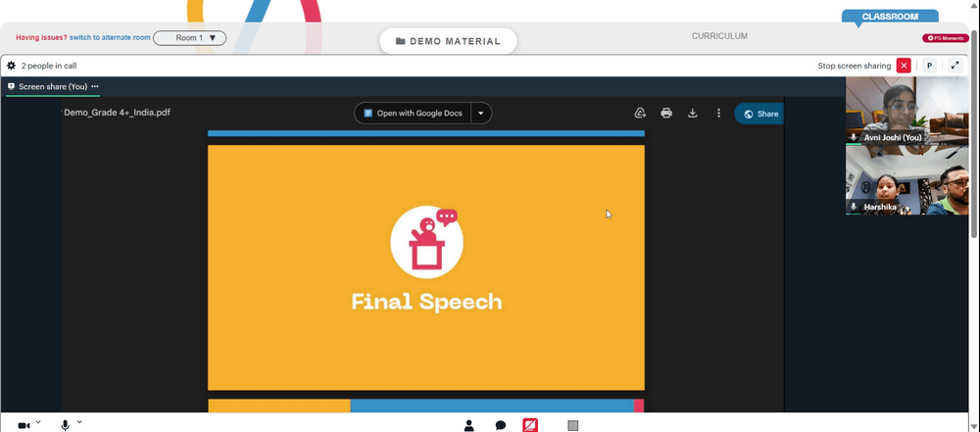This screenshot has width=980, height=432.
Task: Click the page vertical scrollbar
Action: coord(975,132)
